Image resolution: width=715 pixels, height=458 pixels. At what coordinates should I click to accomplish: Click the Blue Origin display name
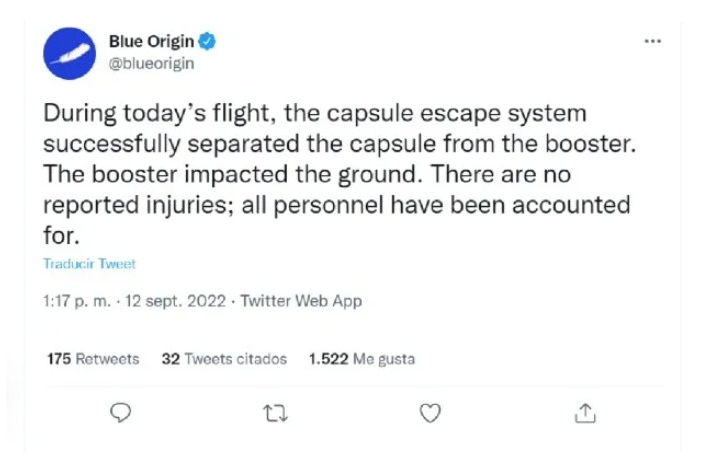(152, 42)
